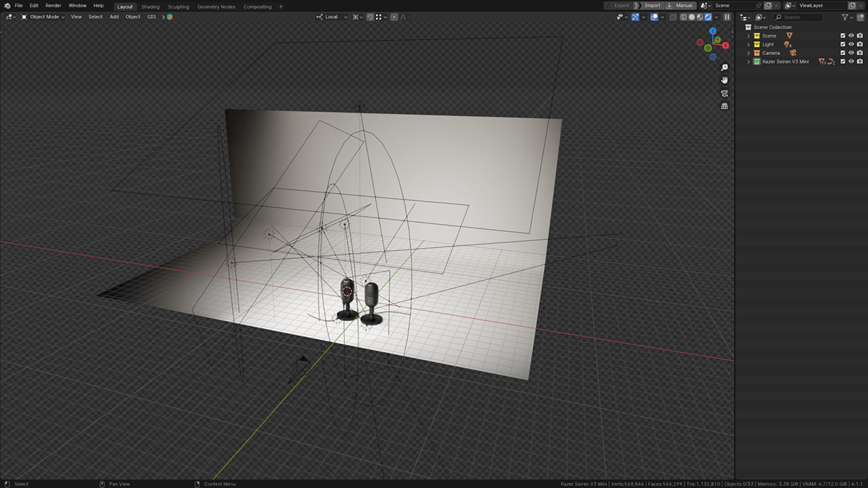The width and height of the screenshot is (868, 488).
Task: Switch to the Geometry Nodes workspace tab
Action: pyautogui.click(x=216, y=7)
